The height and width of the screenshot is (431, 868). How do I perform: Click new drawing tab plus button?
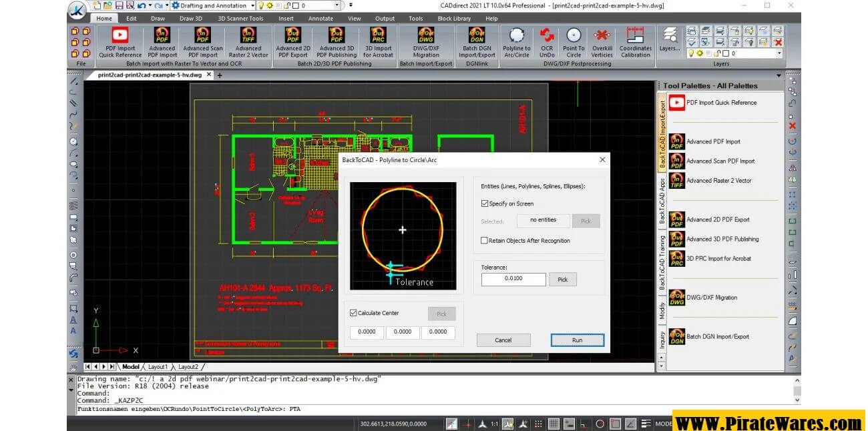220,75
